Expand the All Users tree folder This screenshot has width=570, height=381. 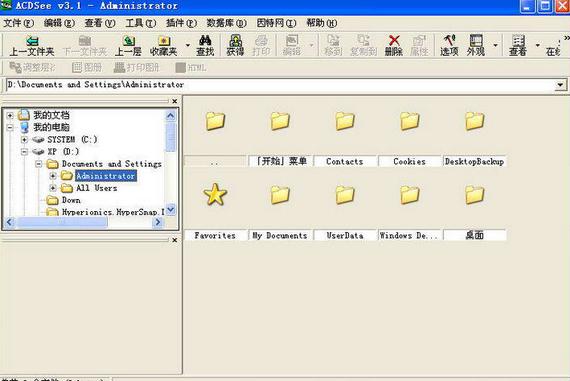click(x=53, y=188)
